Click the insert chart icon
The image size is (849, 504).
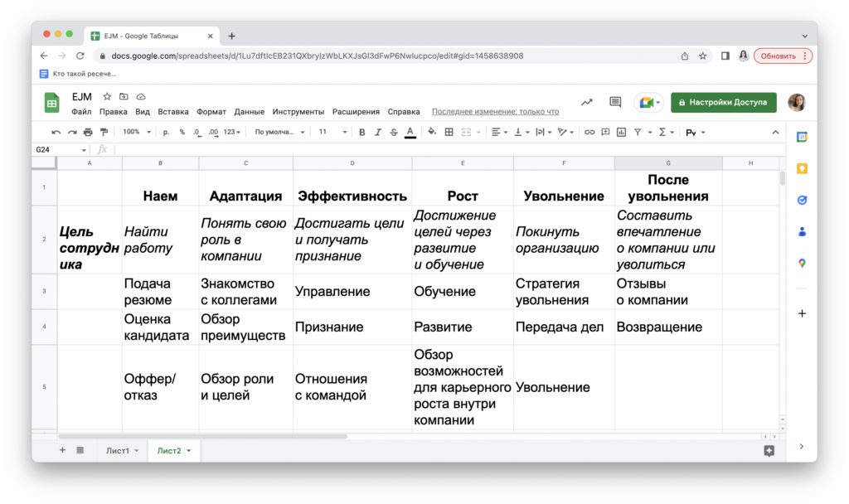[x=621, y=132]
